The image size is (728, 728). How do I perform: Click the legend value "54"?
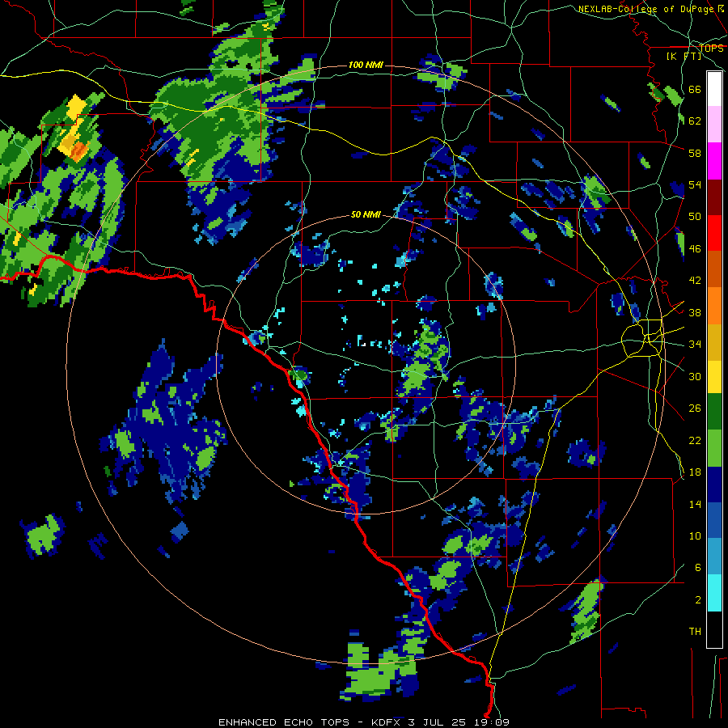click(695, 185)
